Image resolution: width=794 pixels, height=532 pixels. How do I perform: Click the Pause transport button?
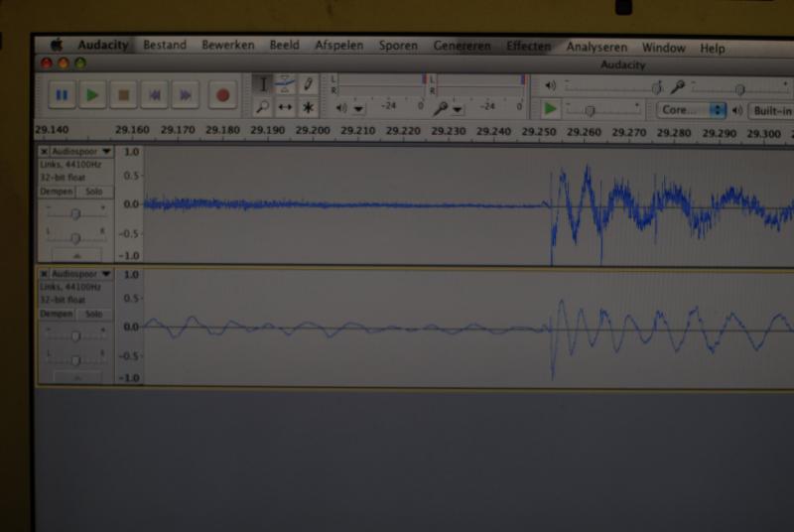click(62, 94)
